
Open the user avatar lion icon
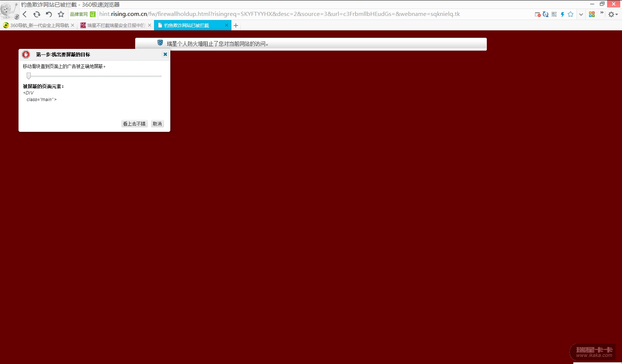pos(9,10)
